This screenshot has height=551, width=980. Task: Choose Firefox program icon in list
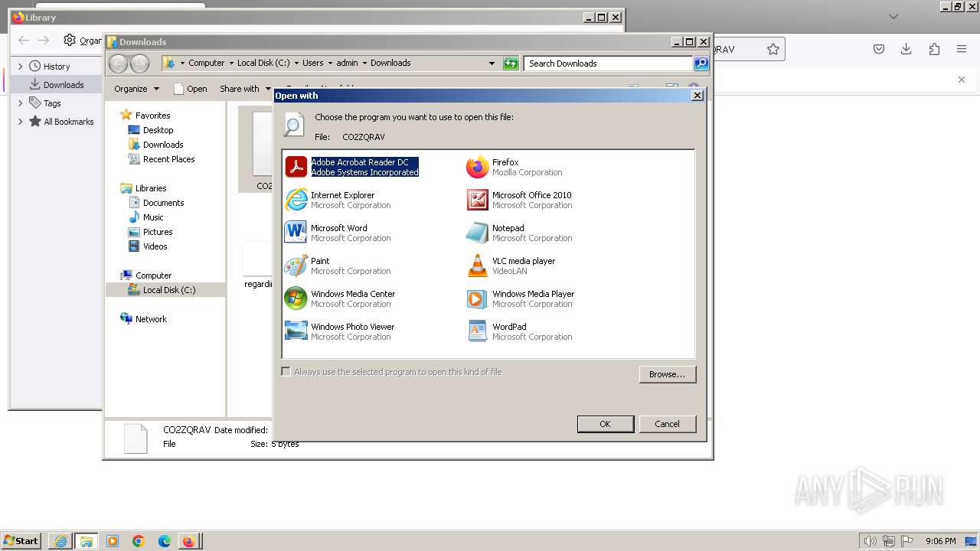click(x=477, y=167)
